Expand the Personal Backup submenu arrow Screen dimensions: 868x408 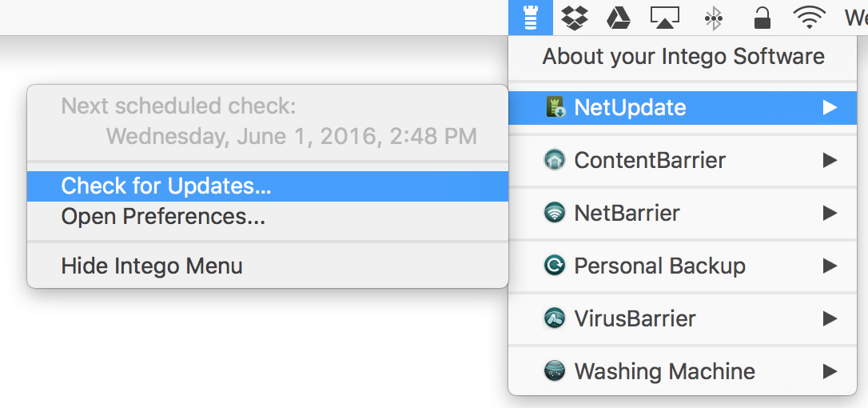[830, 266]
